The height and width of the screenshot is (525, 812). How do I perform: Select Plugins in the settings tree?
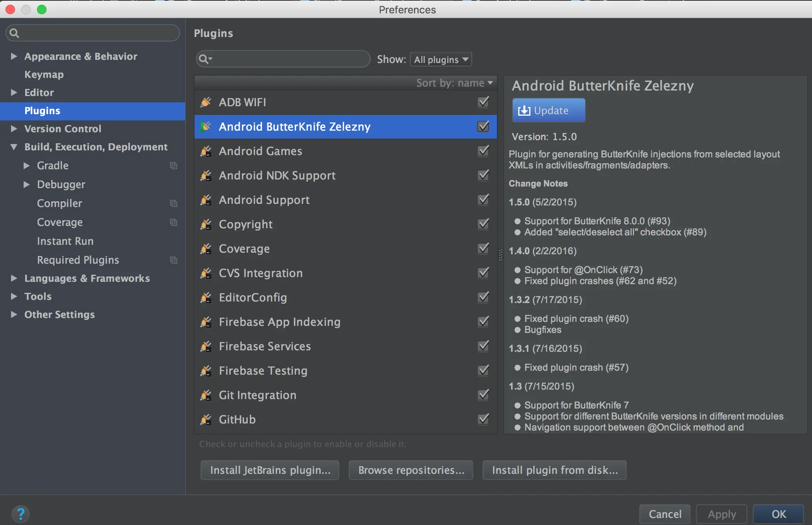coord(93,111)
